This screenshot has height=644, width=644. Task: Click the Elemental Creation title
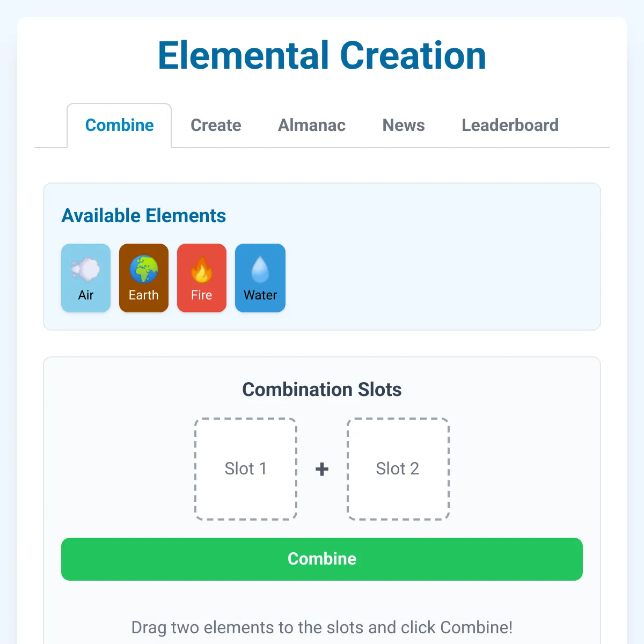point(322,56)
